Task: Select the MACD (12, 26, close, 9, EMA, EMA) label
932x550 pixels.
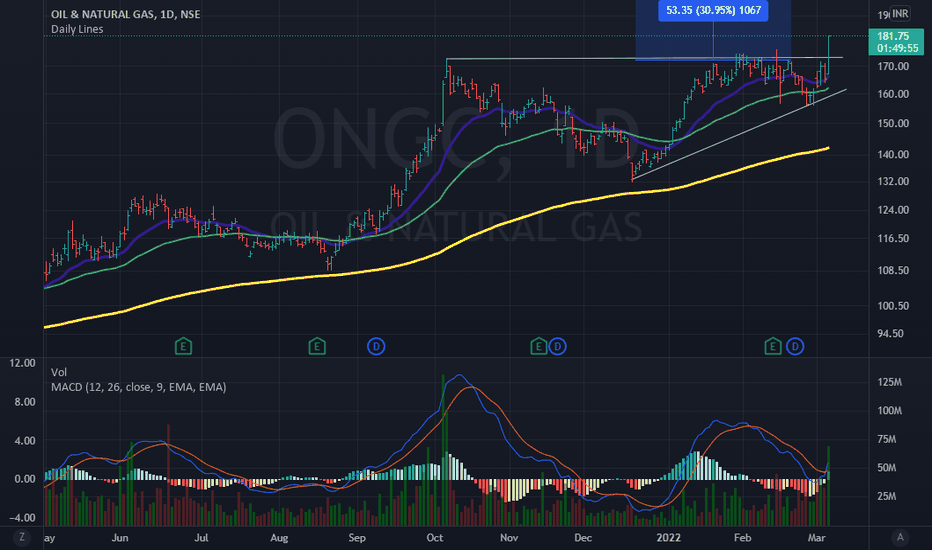Action: [x=138, y=387]
